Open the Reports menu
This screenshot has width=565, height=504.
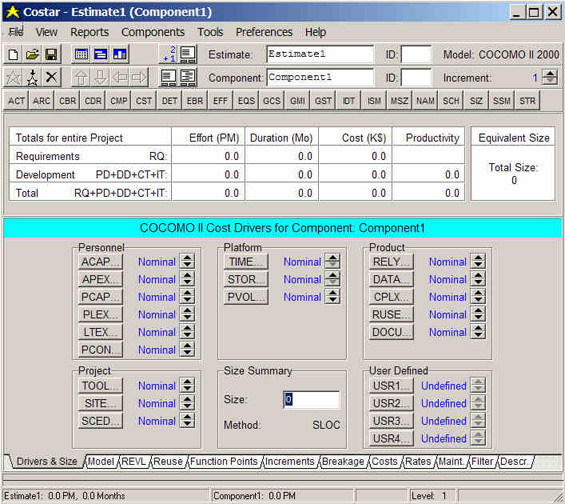click(x=89, y=32)
